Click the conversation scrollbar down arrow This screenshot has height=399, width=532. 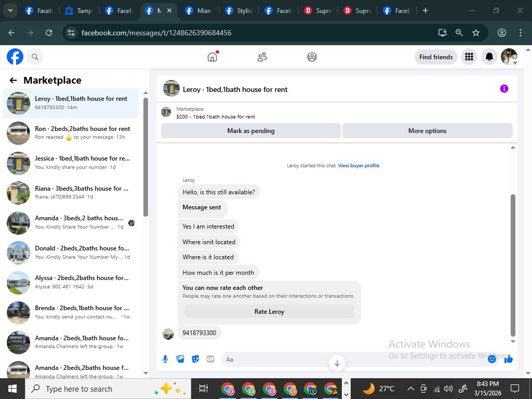coord(513,342)
